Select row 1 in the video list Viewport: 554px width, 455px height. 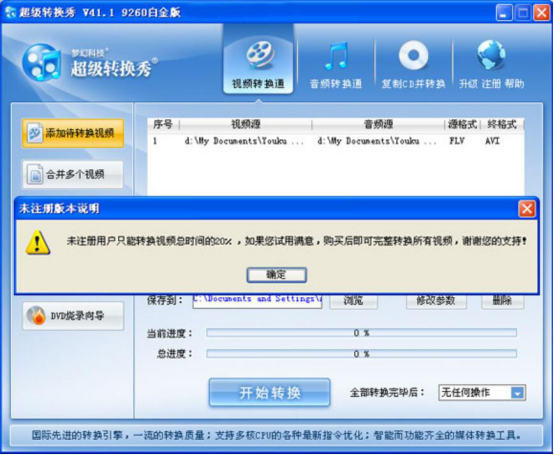pos(336,141)
